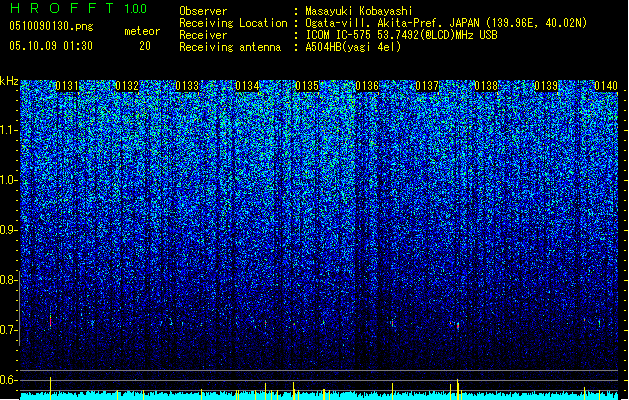Click the 0139 time marker
The height and width of the screenshot is (400, 629).
pos(546,86)
